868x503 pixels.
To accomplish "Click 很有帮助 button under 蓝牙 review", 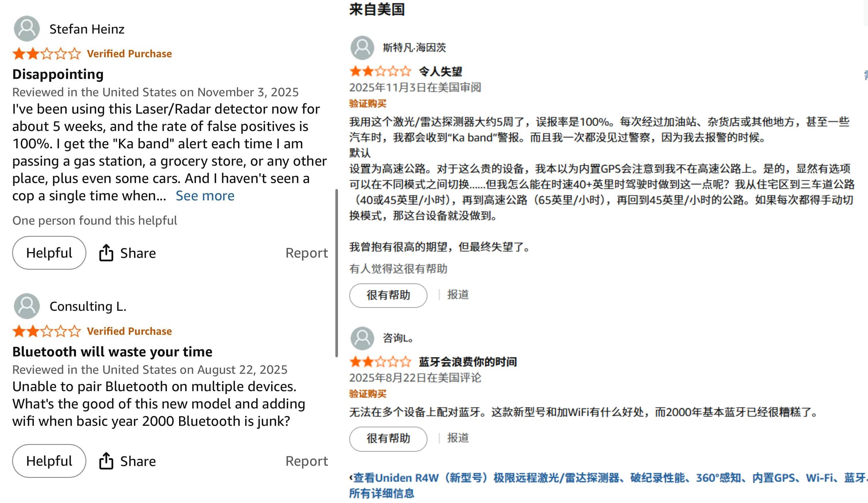I will point(388,439).
